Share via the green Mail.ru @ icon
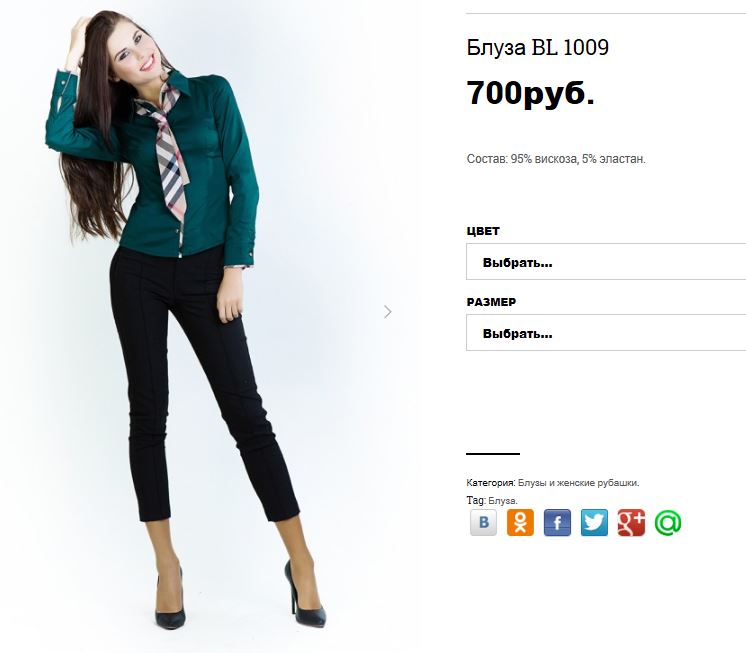746x653 pixels. [668, 522]
